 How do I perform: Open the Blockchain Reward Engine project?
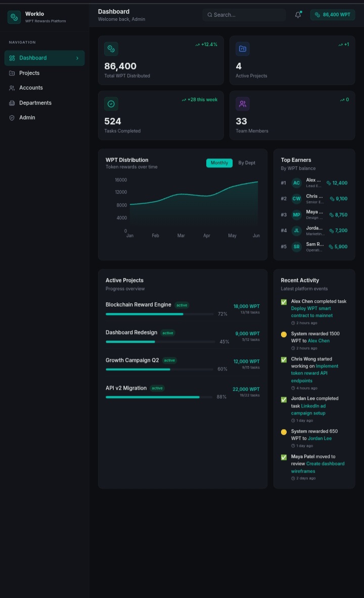click(x=138, y=305)
